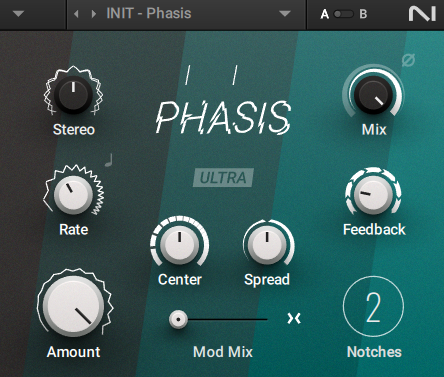Click the Mod Mix slider handle
444x377 pixels.
178,319
